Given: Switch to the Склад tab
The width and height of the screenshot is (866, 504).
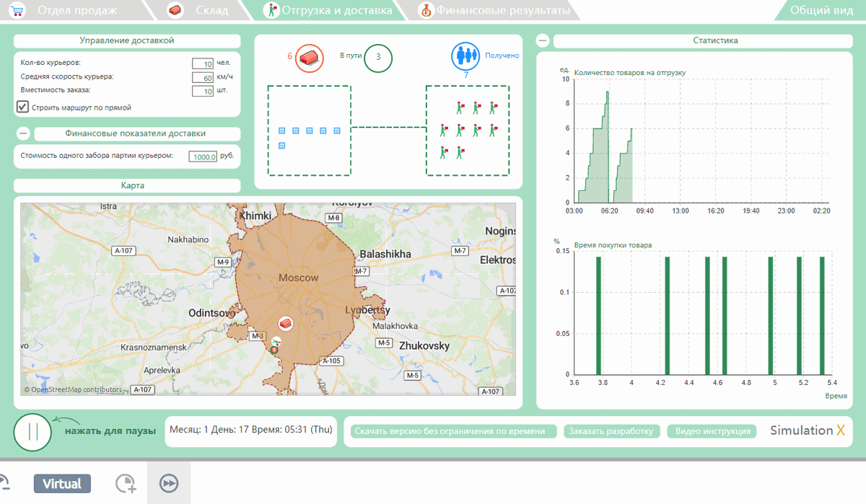Looking at the screenshot, I should 196,10.
